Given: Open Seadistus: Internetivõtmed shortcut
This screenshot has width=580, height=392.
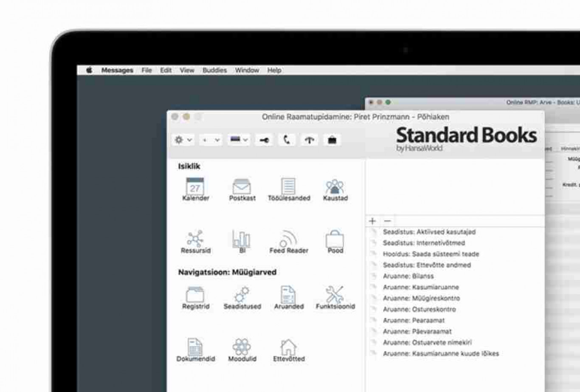Looking at the screenshot, I should 424,243.
